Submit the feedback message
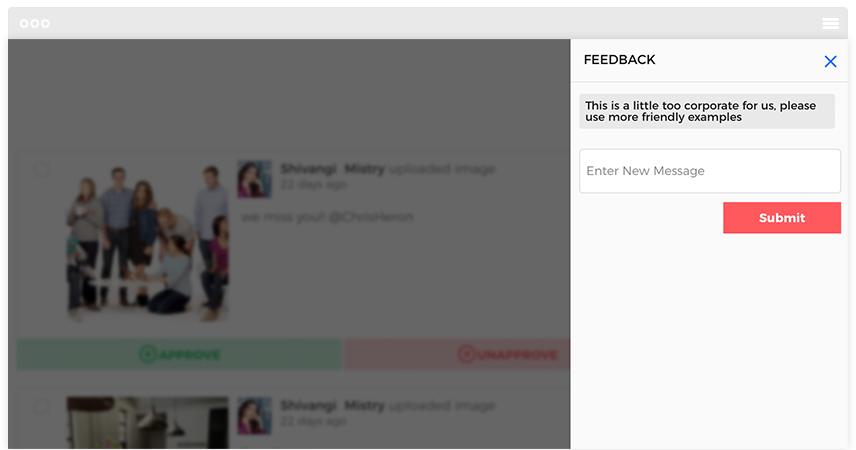This screenshot has height=450, width=856. 782,218
